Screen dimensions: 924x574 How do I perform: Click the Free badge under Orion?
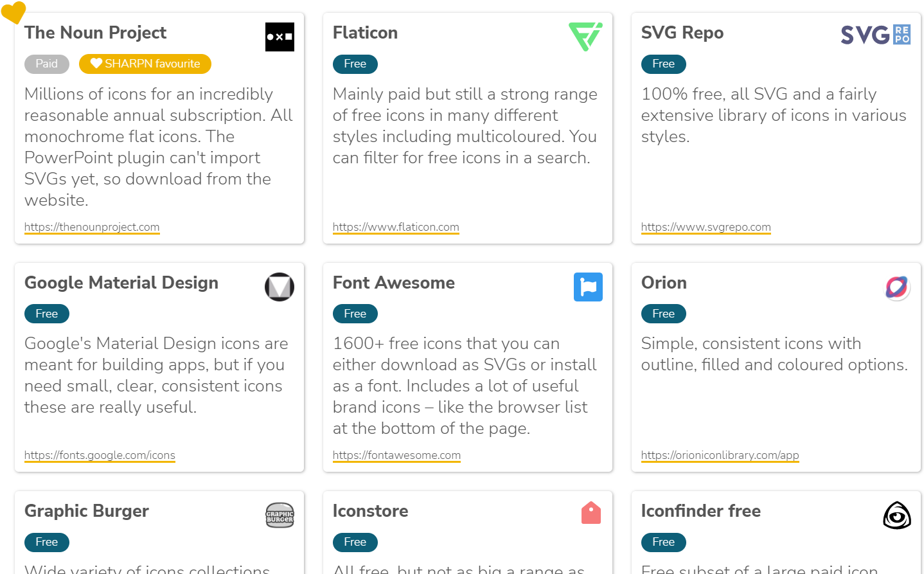click(664, 314)
